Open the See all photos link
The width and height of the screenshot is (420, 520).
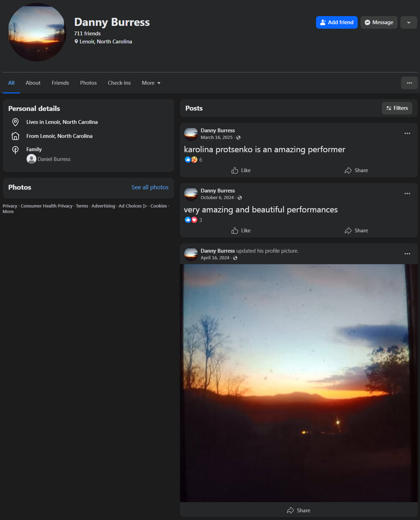tap(150, 187)
